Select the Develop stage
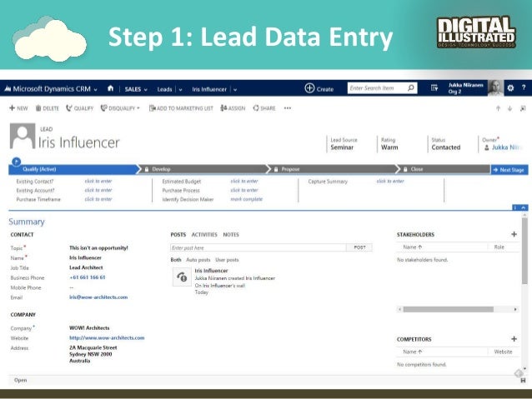Viewport: 532px width, 399px height. tap(204, 169)
